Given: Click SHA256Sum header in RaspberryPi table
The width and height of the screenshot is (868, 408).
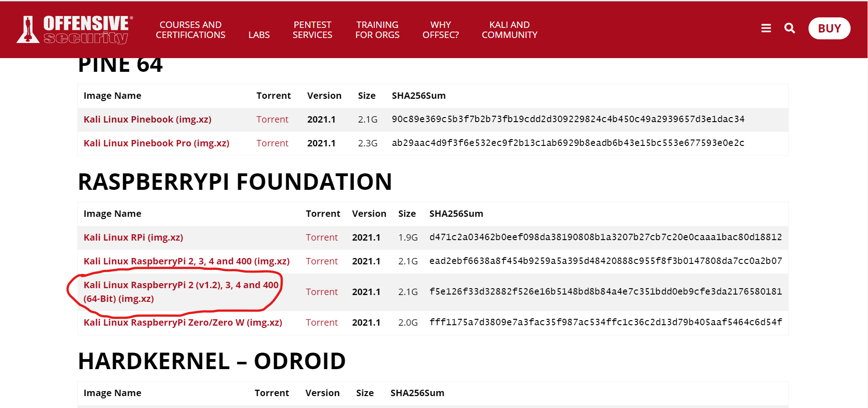Looking at the screenshot, I should pyautogui.click(x=456, y=214).
